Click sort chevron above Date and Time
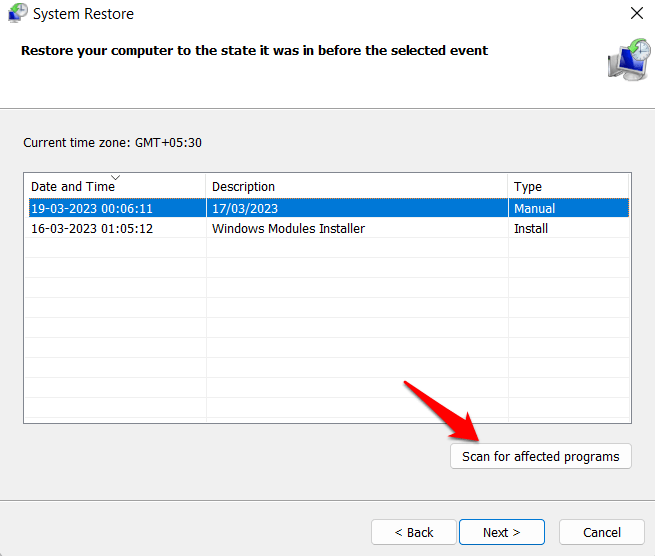The width and height of the screenshot is (655, 556). [x=115, y=177]
